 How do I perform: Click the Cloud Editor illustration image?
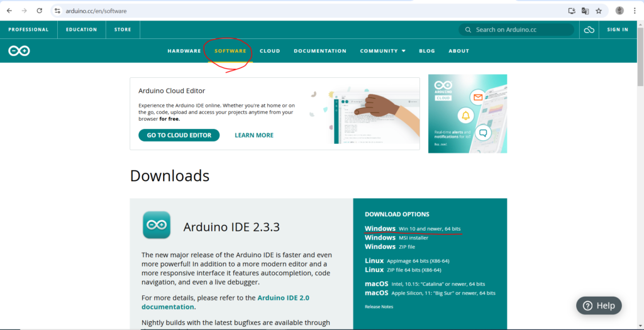(364, 115)
